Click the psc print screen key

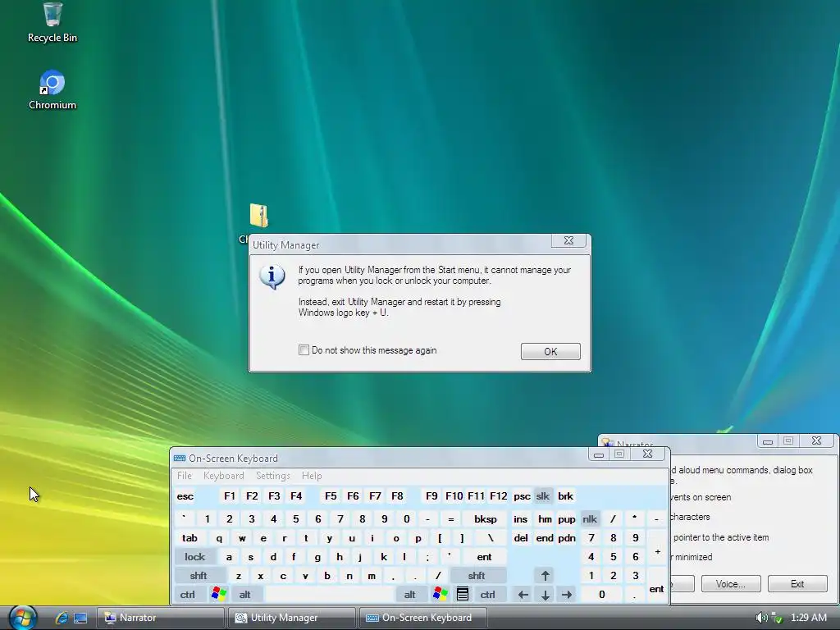[522, 496]
